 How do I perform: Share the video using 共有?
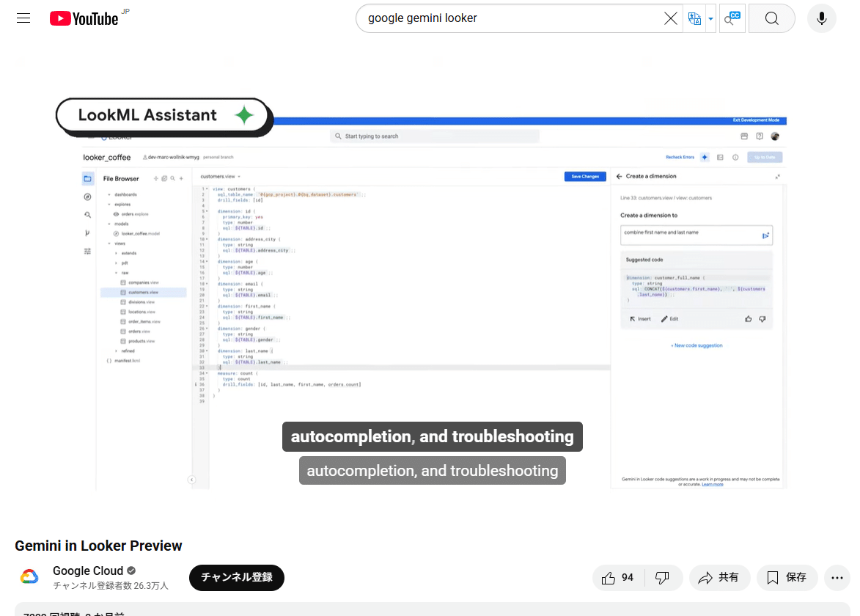click(x=718, y=578)
